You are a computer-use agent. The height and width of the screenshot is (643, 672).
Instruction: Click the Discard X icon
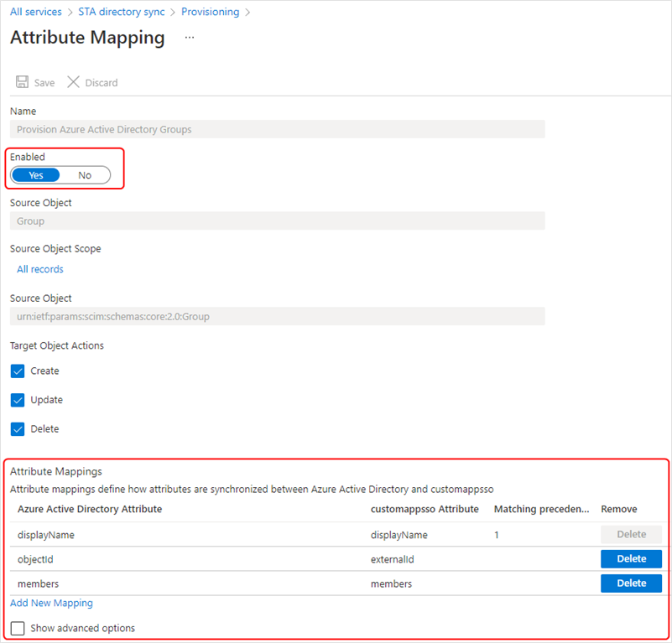(73, 82)
